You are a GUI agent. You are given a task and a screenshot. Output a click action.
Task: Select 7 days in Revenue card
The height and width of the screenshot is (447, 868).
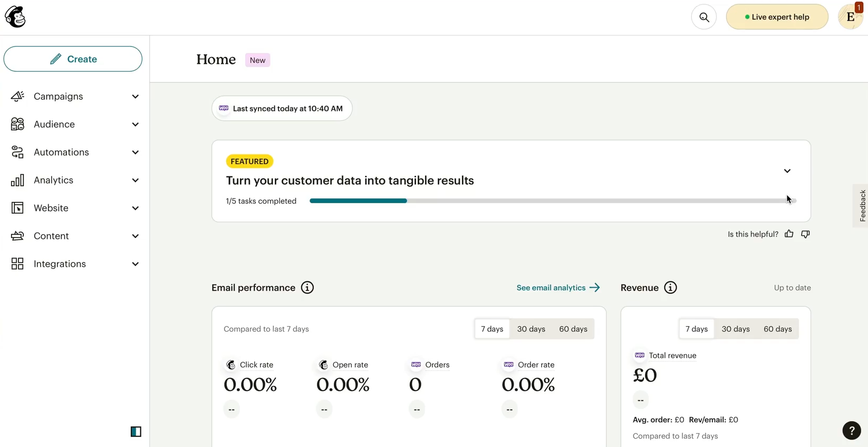point(697,329)
